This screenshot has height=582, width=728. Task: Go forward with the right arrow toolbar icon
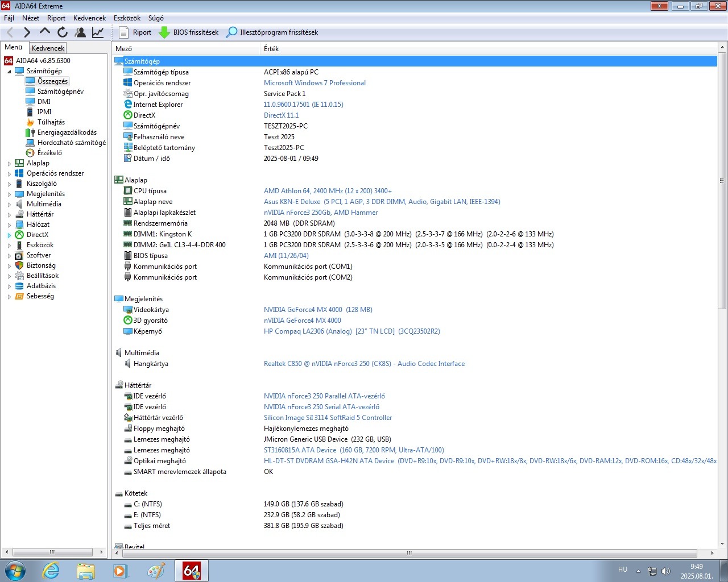coord(27,32)
